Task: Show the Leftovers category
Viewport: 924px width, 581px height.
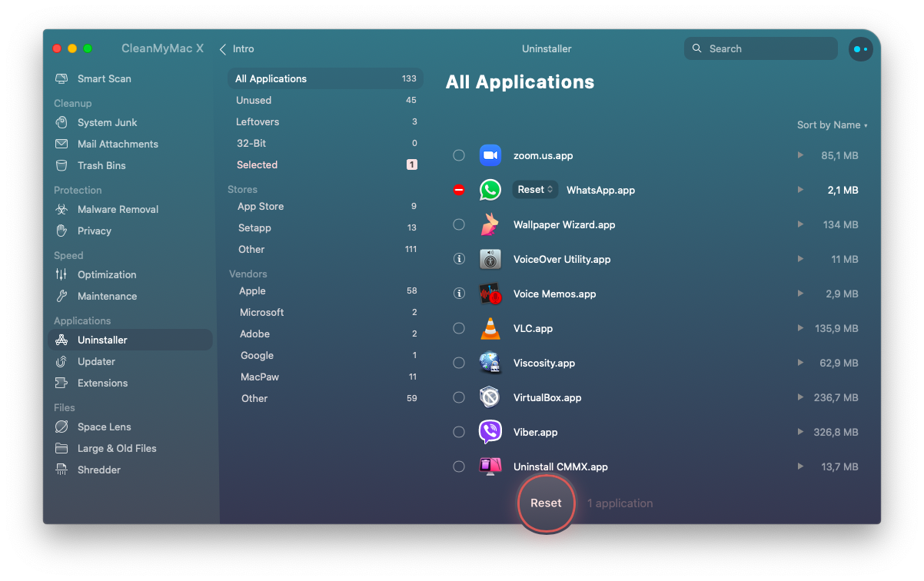Action: pyautogui.click(x=326, y=121)
